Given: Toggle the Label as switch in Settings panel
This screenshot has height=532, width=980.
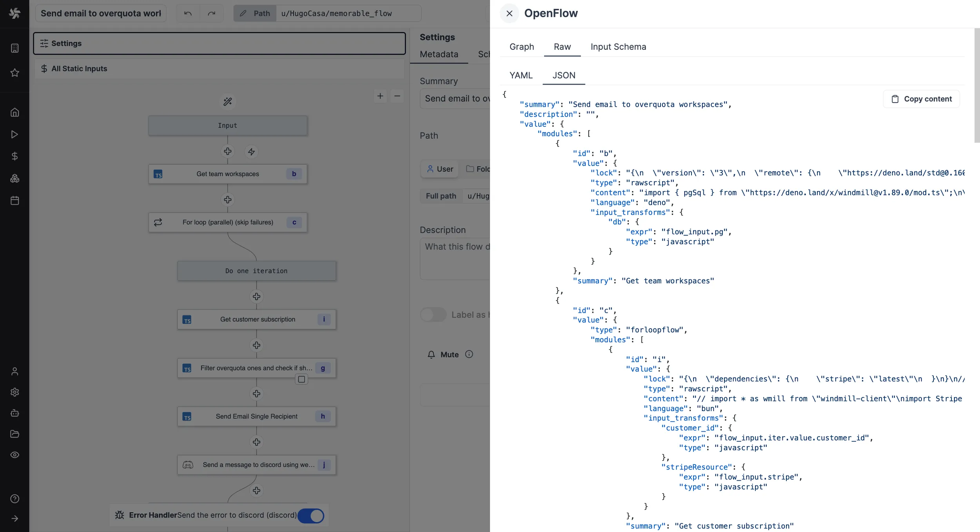Looking at the screenshot, I should 433,315.
